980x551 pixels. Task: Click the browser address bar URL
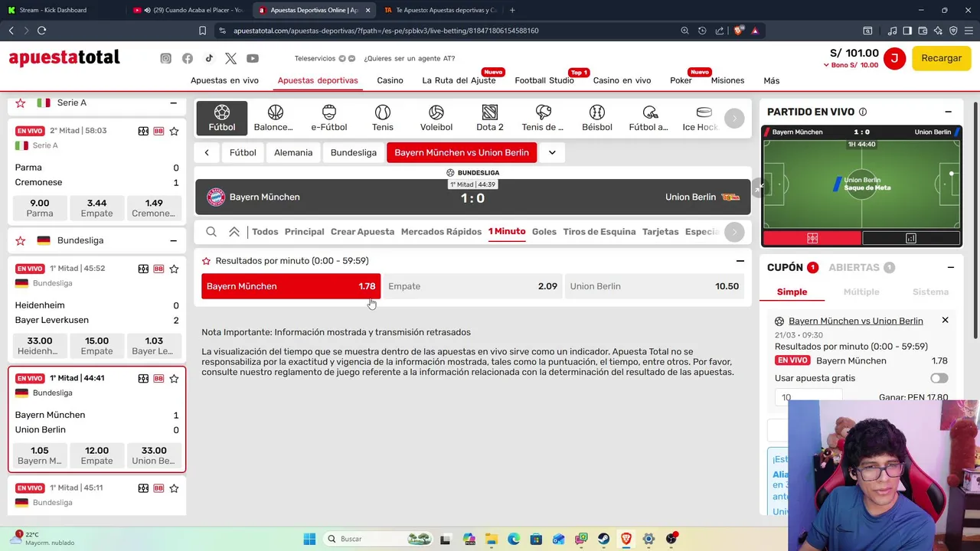click(x=386, y=31)
